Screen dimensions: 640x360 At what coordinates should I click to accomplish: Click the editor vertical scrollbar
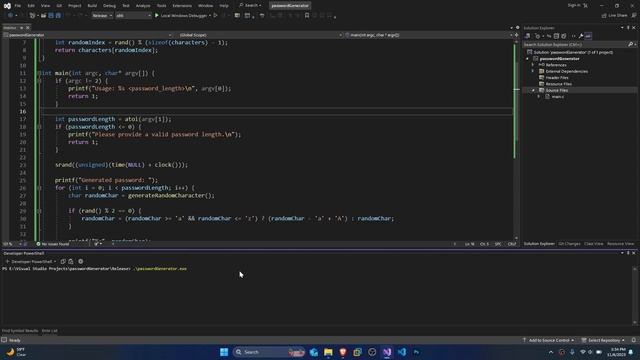click(x=516, y=139)
